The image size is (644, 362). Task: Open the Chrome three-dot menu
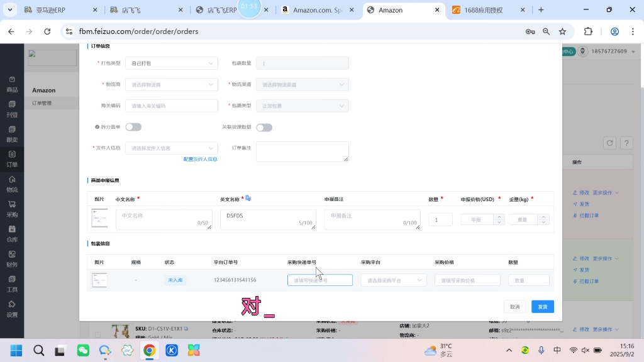[633, 31]
